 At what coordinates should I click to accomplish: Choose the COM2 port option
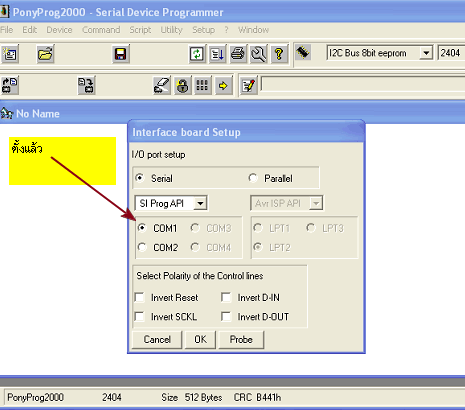(142, 247)
